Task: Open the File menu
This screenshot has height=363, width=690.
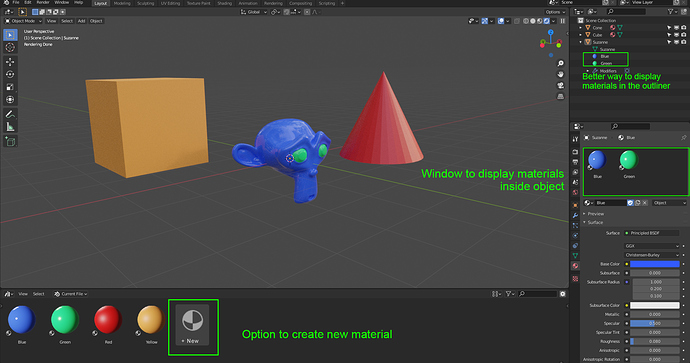Action: pyautogui.click(x=16, y=3)
